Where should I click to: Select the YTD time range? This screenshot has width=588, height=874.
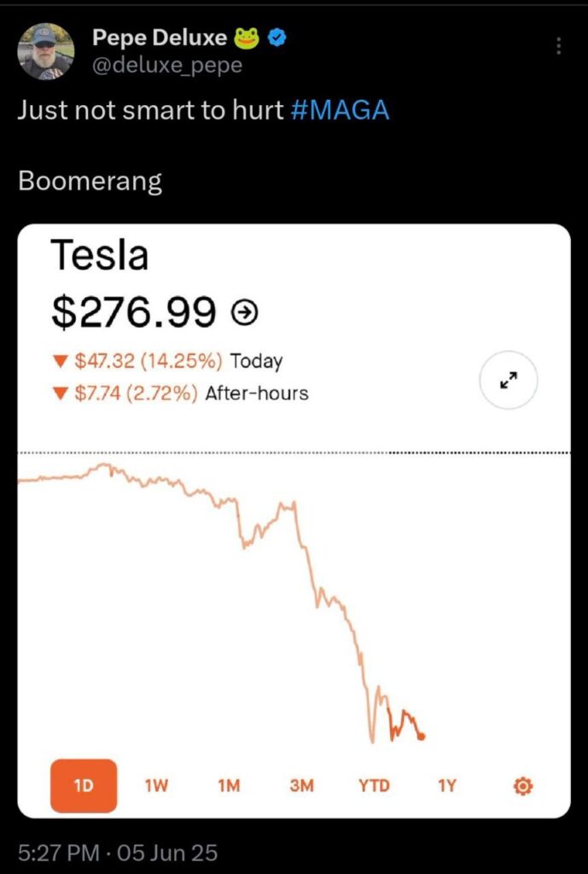point(374,786)
